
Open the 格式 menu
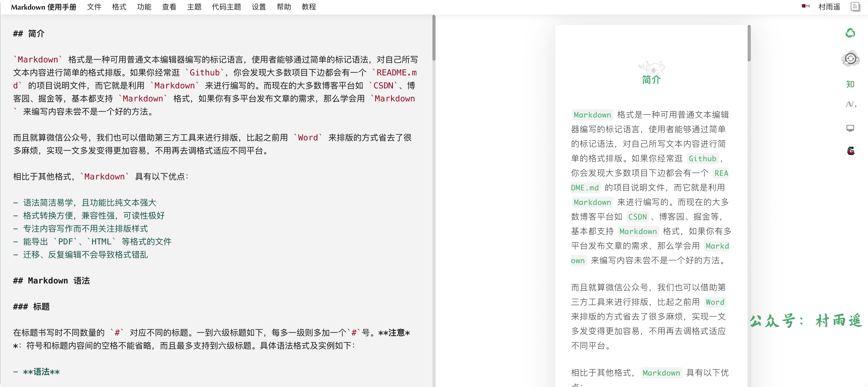pyautogui.click(x=119, y=7)
